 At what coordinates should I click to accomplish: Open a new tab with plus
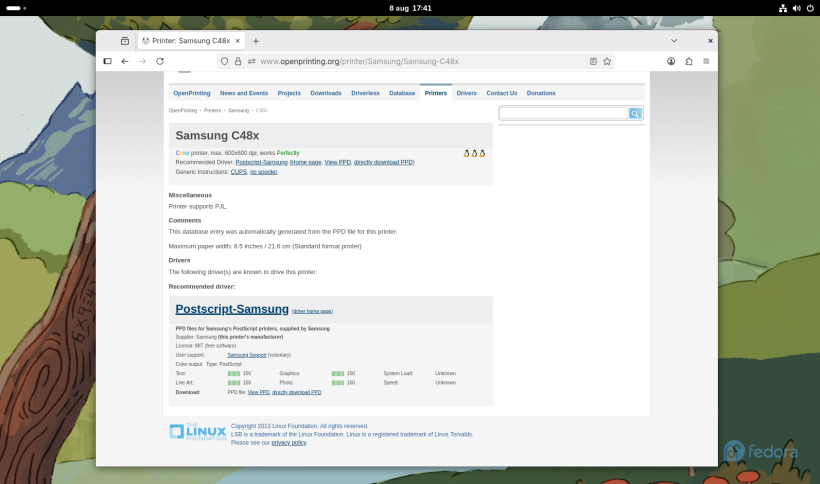tap(256, 41)
